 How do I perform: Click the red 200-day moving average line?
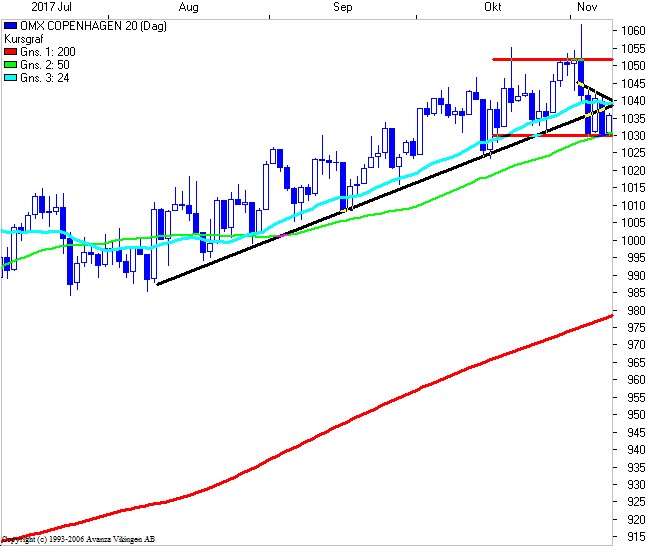click(307, 441)
